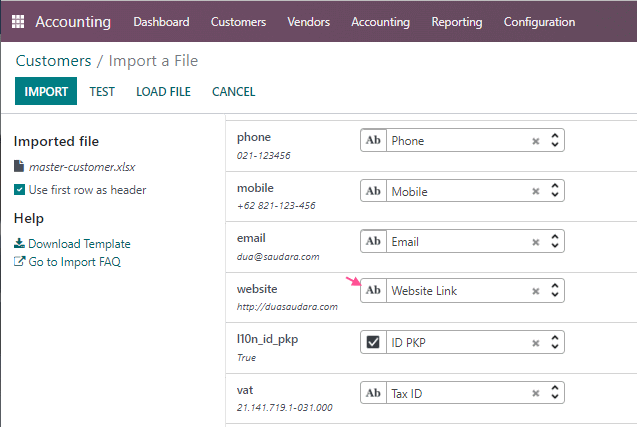Viewport: 637px width, 427px height.
Task: Click the Ab type icon for Tax ID
Action: pos(373,393)
